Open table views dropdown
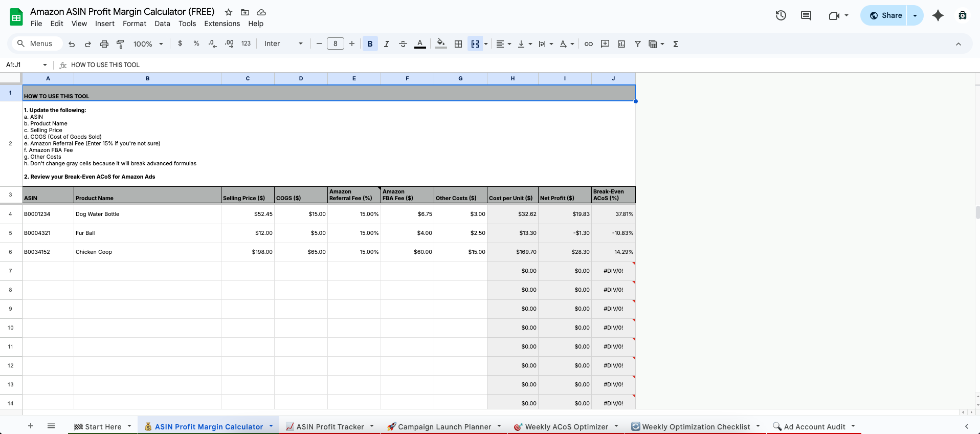This screenshot has height=434, width=980. pos(656,44)
